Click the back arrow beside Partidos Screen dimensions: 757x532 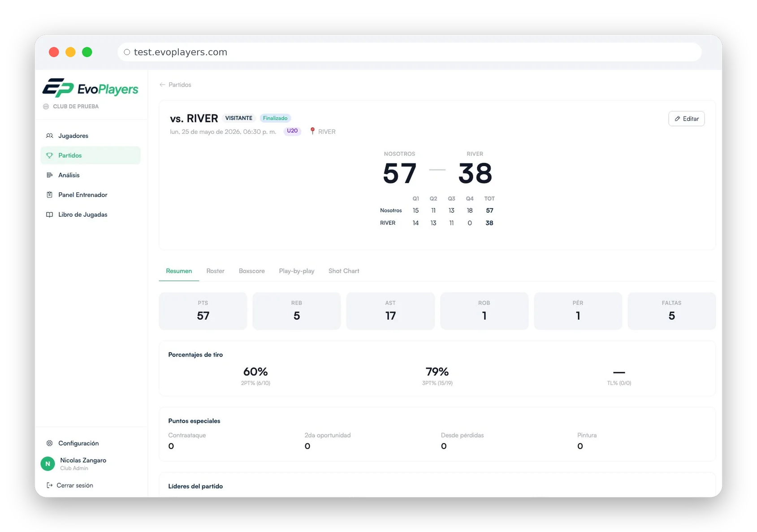point(162,85)
